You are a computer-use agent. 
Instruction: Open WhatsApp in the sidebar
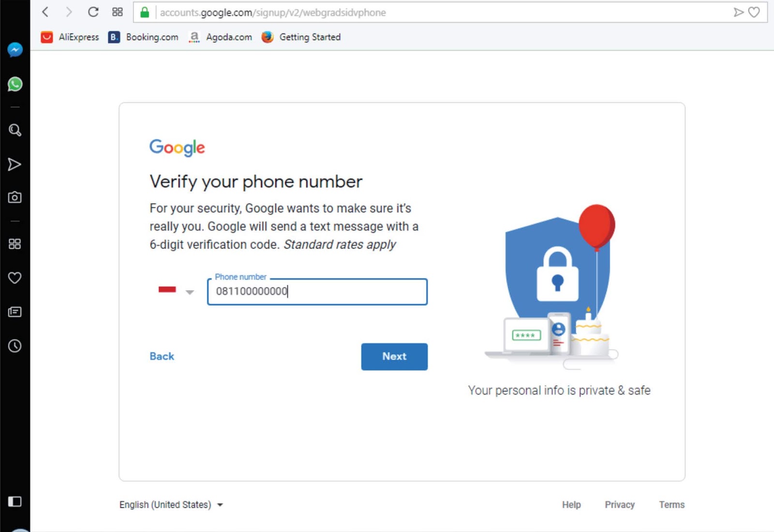point(15,84)
